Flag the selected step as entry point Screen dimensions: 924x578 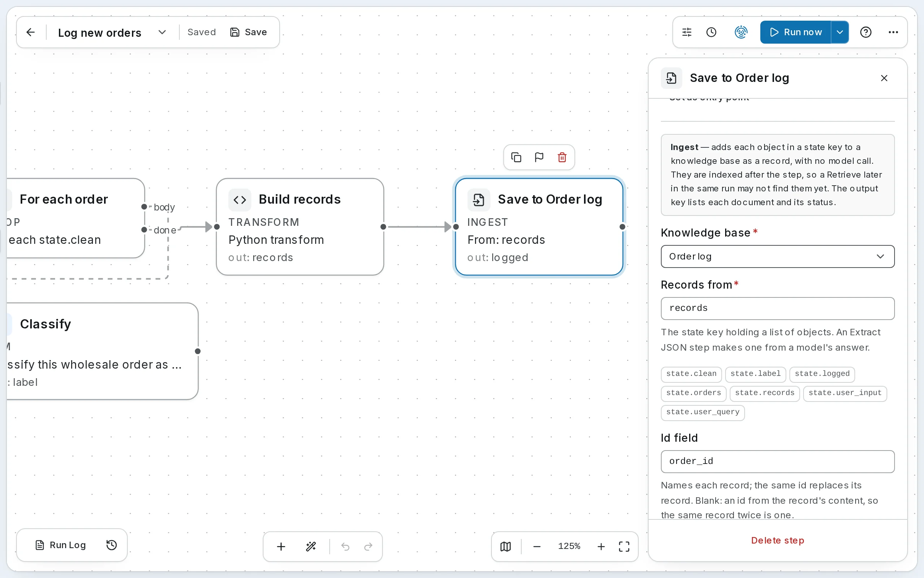pos(539,157)
